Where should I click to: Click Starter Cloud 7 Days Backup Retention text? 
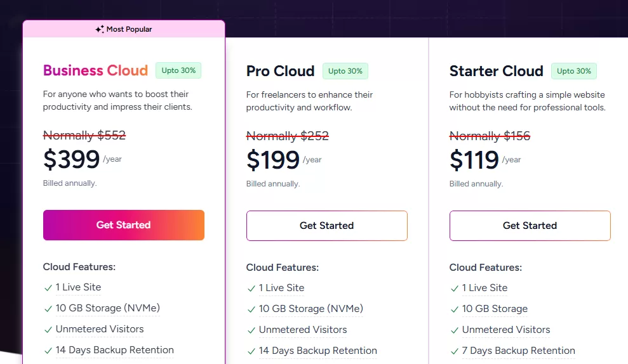(x=518, y=351)
